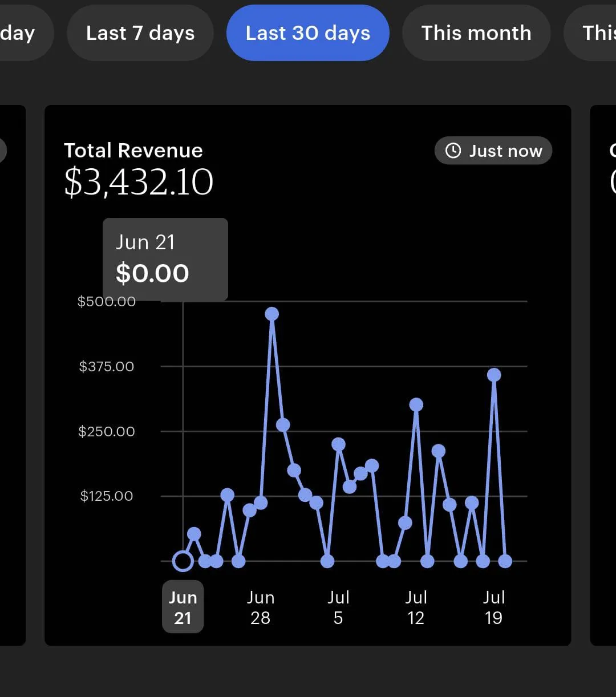Click the Jun 28 date label
Image resolution: width=616 pixels, height=697 pixels.
(261, 607)
